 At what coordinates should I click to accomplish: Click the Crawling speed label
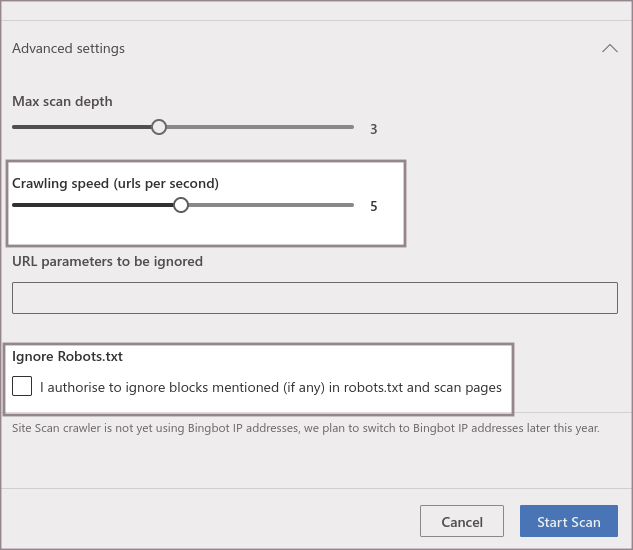click(x=115, y=183)
